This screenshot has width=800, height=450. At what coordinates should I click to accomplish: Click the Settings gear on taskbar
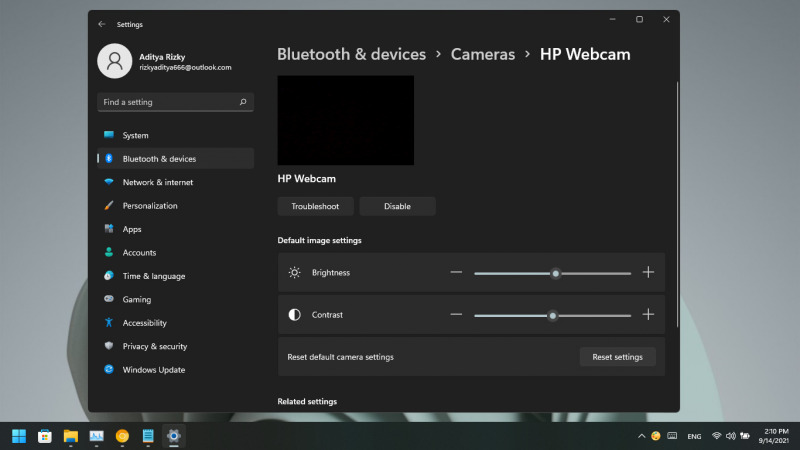(174, 436)
